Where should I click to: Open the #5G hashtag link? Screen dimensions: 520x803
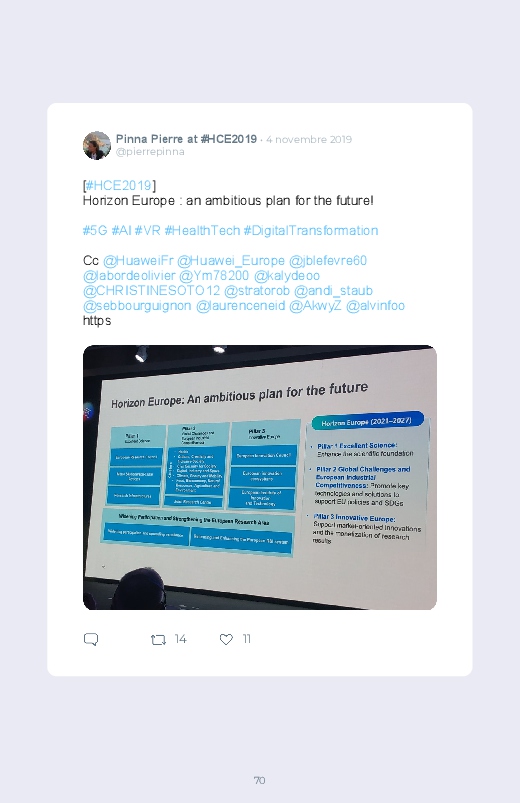(x=95, y=230)
